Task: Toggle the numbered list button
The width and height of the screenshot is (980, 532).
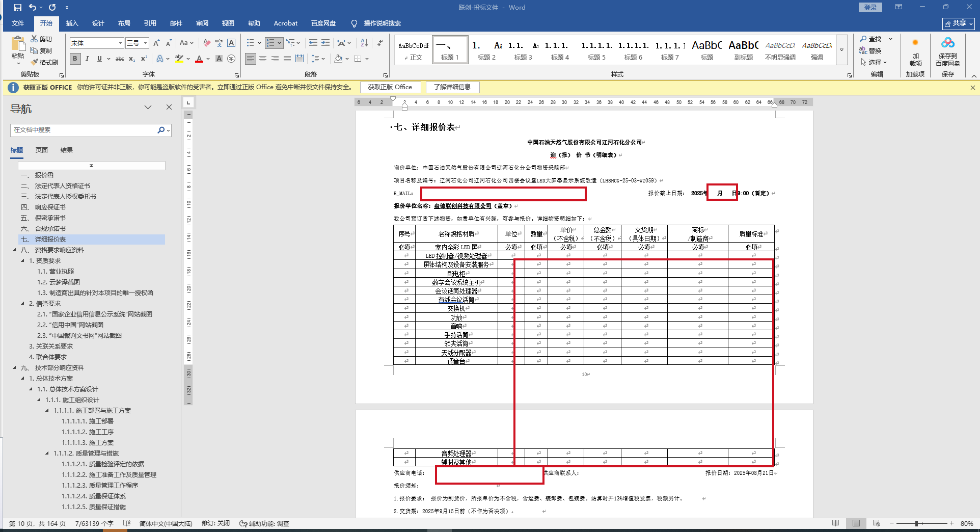Action: pyautogui.click(x=270, y=43)
